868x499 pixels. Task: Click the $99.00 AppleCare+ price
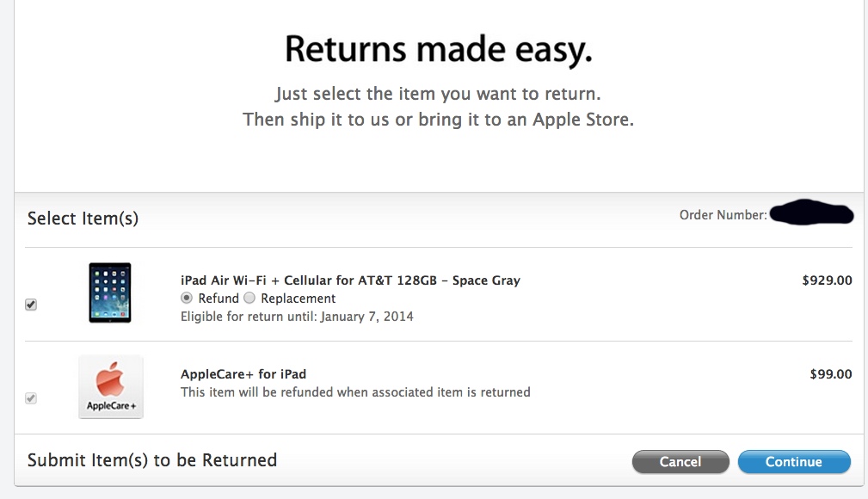click(831, 374)
